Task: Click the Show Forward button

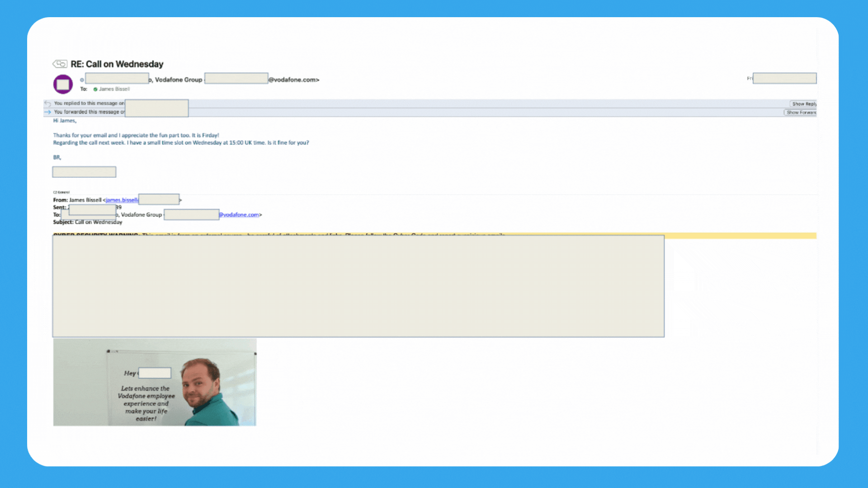Action: (801, 113)
